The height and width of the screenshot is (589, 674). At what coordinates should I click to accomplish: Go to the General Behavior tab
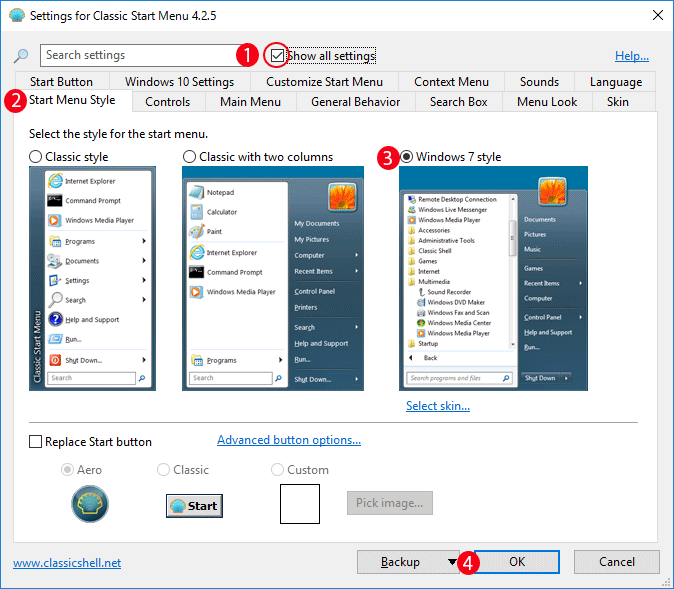[x=355, y=102]
